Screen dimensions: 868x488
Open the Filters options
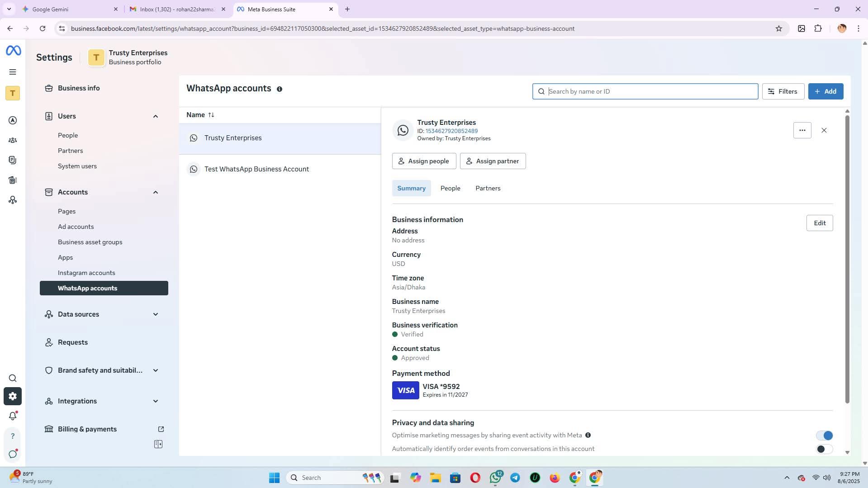tap(783, 91)
